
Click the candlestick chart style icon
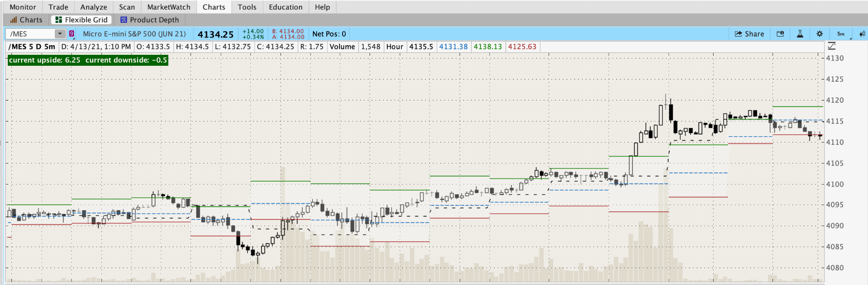pos(862,34)
